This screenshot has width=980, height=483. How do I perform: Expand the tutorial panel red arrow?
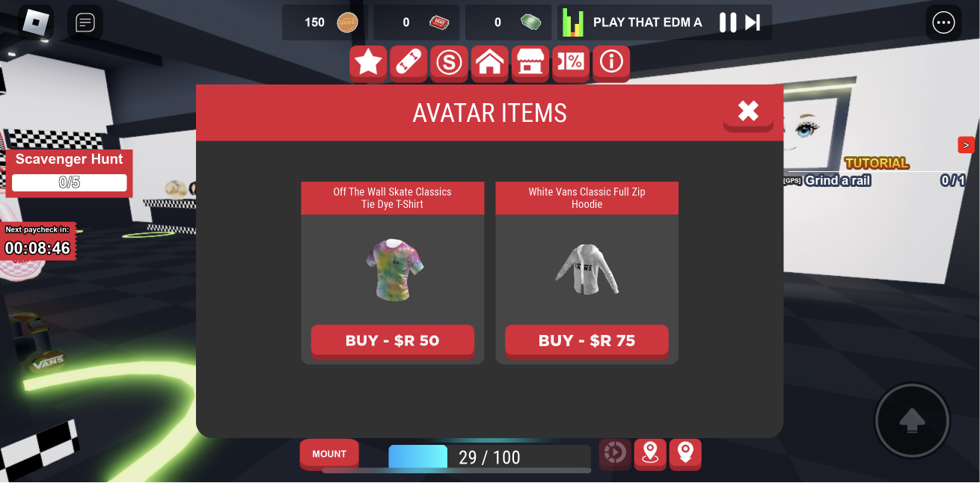click(x=966, y=145)
